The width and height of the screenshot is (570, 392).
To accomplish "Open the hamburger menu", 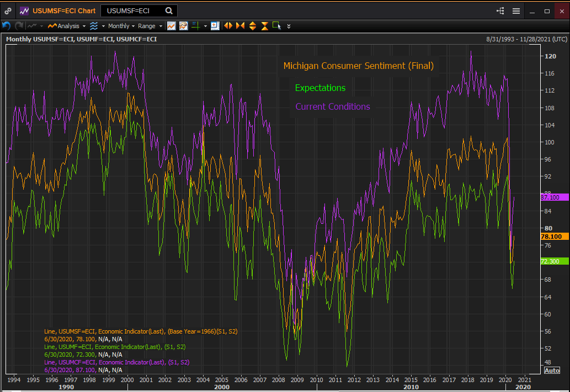I will click(x=516, y=11).
